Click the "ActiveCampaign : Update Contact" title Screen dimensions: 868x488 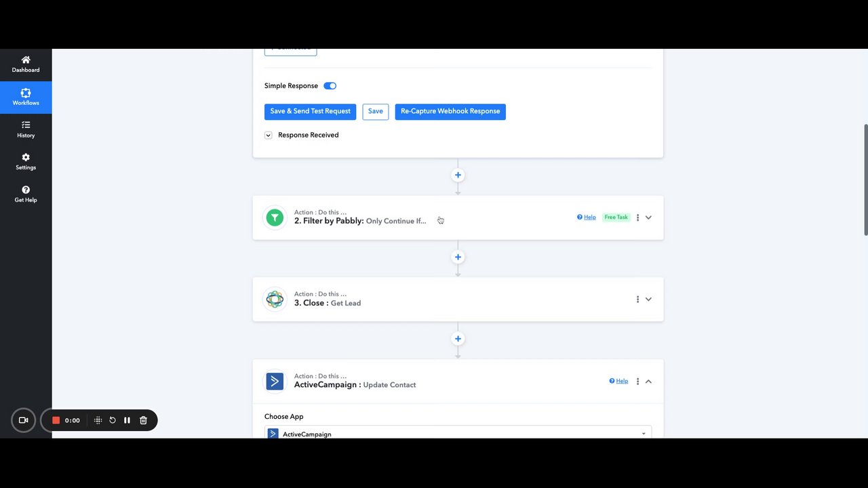coord(355,385)
